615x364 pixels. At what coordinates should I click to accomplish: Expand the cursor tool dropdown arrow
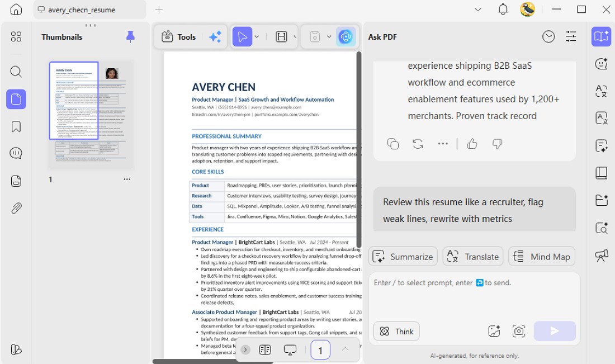[x=257, y=37]
